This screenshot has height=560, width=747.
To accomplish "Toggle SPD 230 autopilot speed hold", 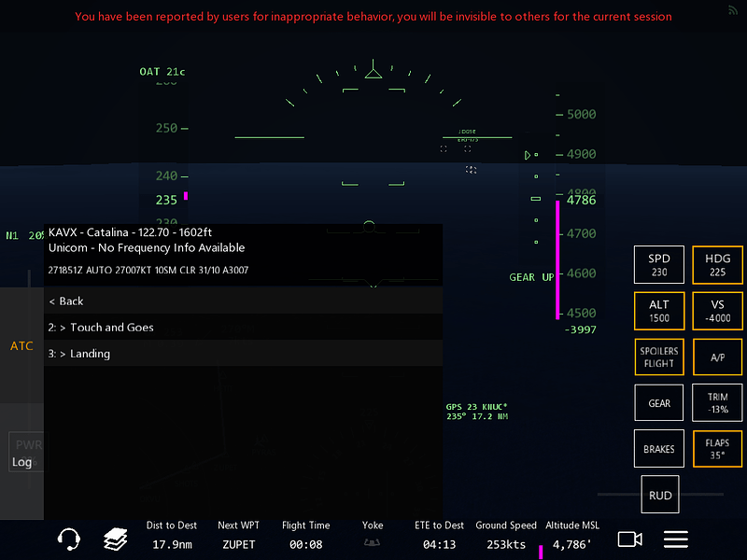I will point(659,265).
